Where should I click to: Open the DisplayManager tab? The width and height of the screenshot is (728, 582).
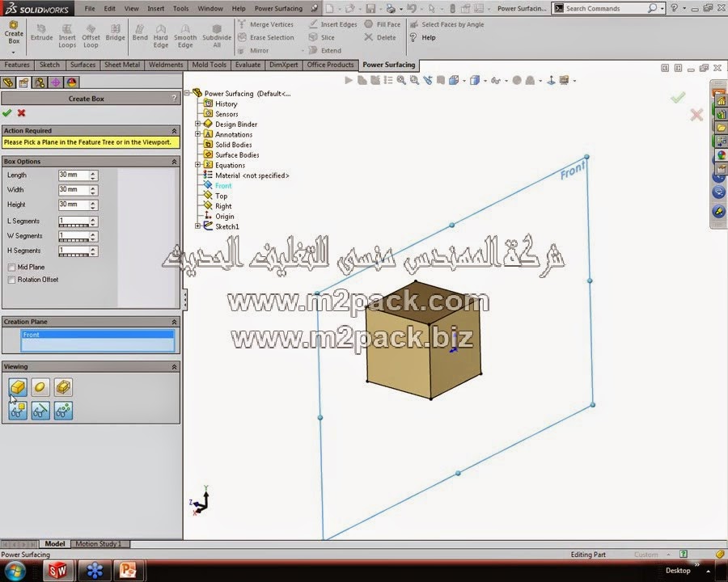point(71,82)
